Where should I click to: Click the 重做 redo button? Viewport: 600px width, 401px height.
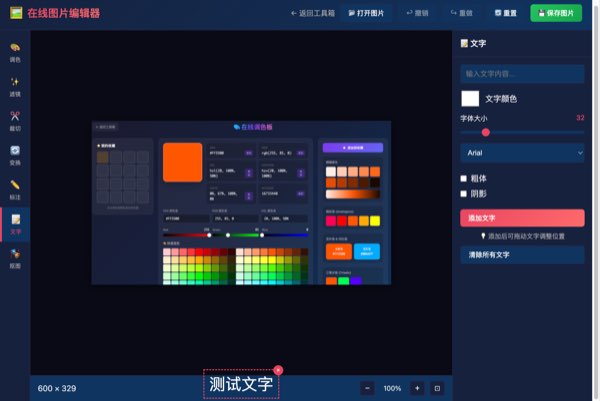(x=461, y=13)
